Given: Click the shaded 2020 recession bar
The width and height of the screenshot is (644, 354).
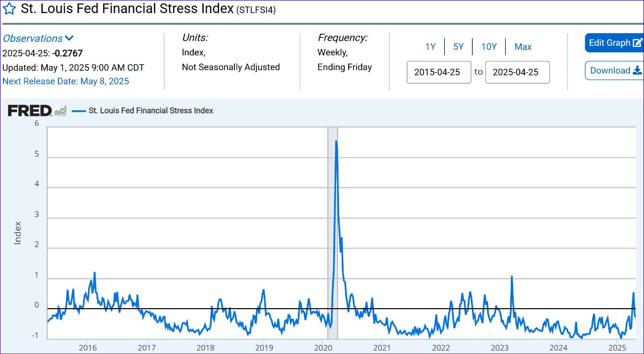Looking at the screenshot, I should point(333,233).
